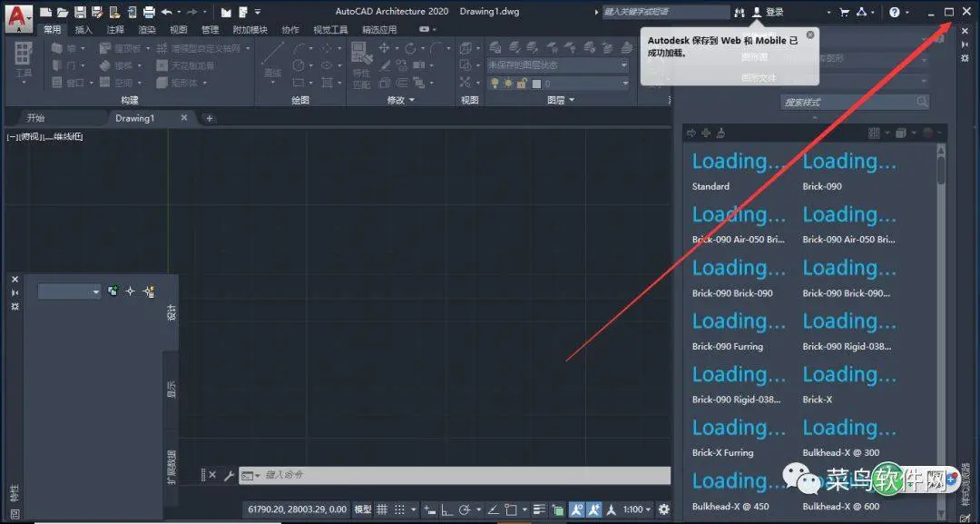This screenshot has width=980, height=524.
Task: Select the 楼梯 stair tool
Action: [120, 65]
